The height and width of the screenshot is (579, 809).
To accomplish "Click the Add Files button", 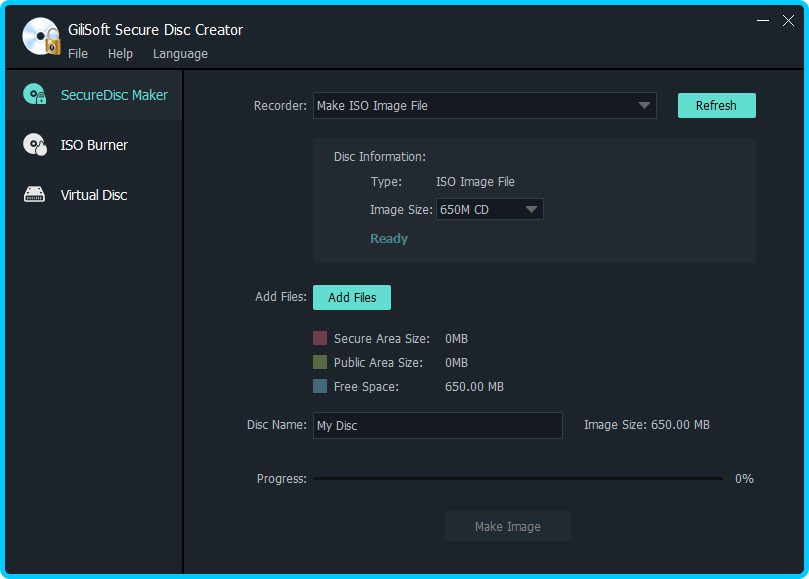I will [x=352, y=297].
